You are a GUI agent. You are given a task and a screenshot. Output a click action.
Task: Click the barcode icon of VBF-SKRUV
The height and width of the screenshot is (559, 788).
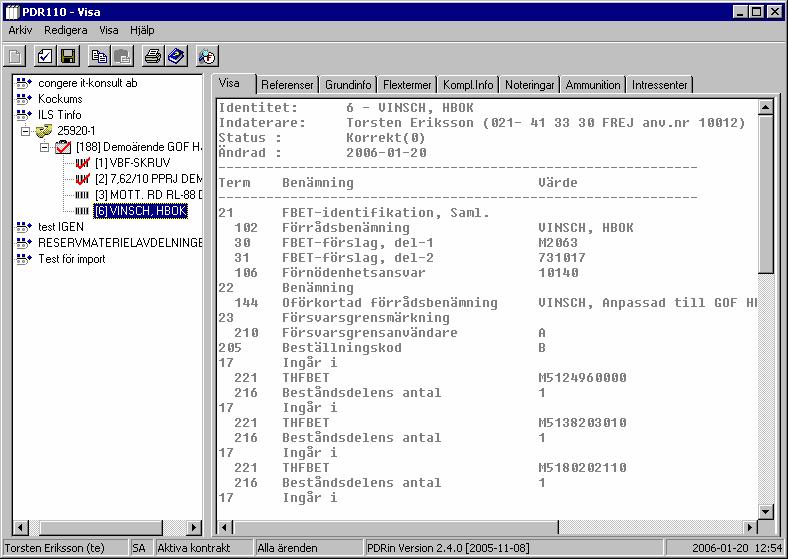tap(82, 163)
